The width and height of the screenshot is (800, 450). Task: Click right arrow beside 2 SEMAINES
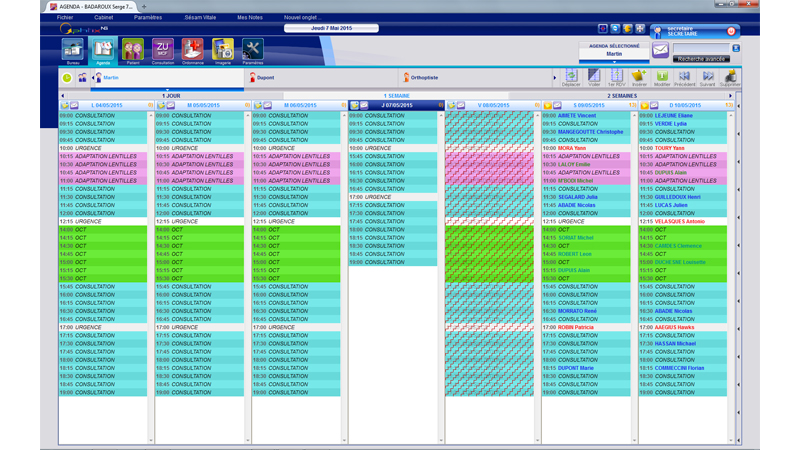tap(730, 96)
